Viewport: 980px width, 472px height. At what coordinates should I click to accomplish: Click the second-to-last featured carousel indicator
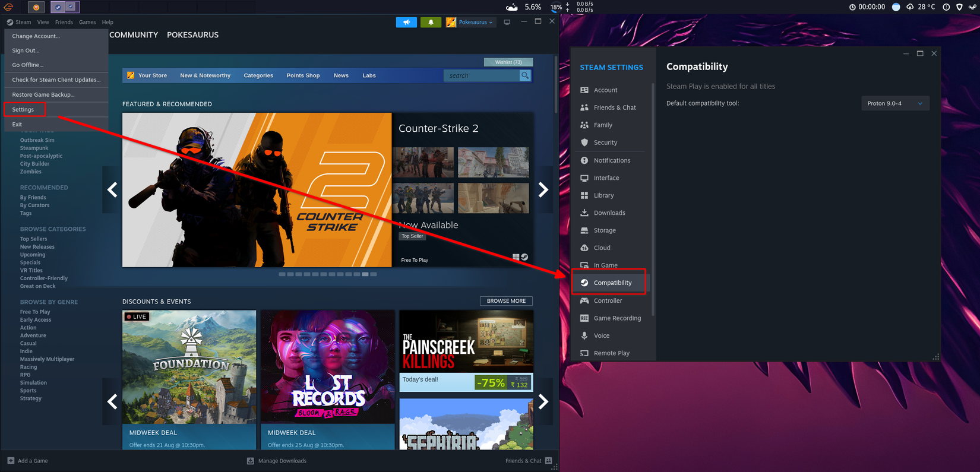[365, 274]
